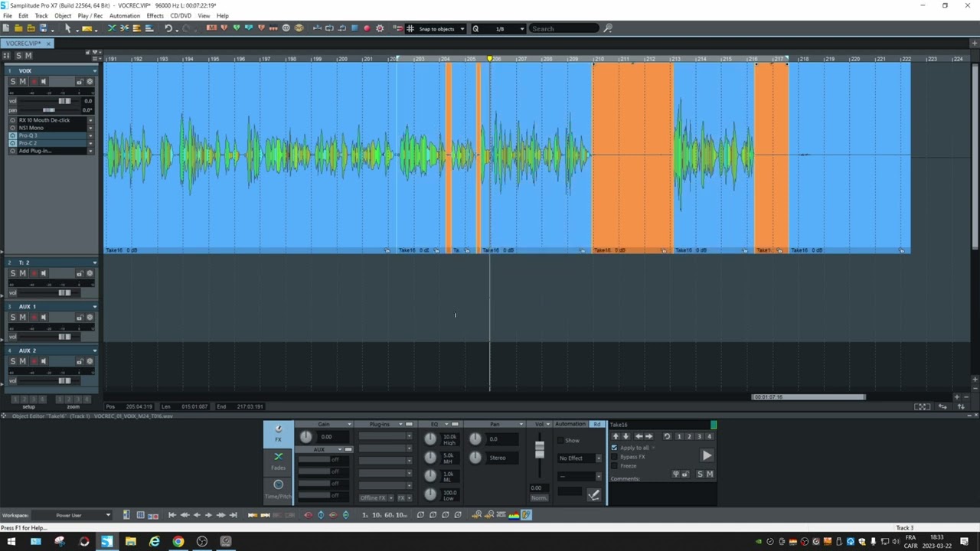980x551 pixels.
Task: Click the arrow selection tool in the toolbar
Action: coord(67,28)
